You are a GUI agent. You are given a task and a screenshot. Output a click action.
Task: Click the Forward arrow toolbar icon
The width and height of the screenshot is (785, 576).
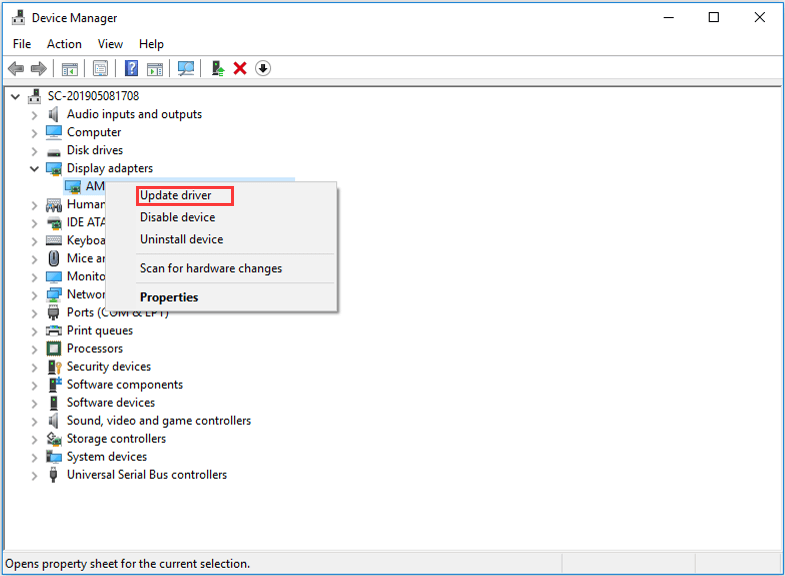(x=39, y=68)
